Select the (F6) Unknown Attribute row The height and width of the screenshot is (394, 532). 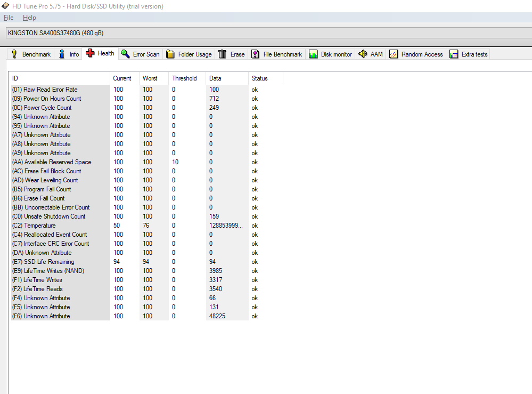click(x=146, y=316)
